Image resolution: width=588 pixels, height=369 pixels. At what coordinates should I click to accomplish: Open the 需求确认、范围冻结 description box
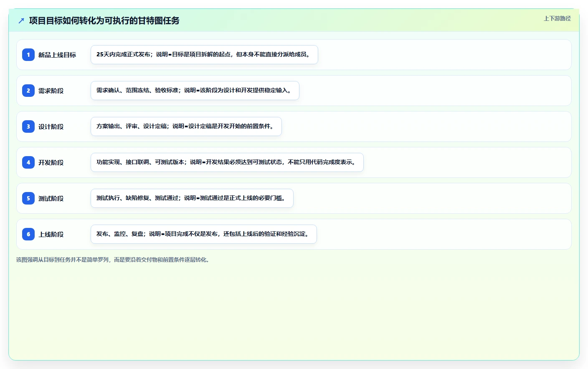(195, 91)
